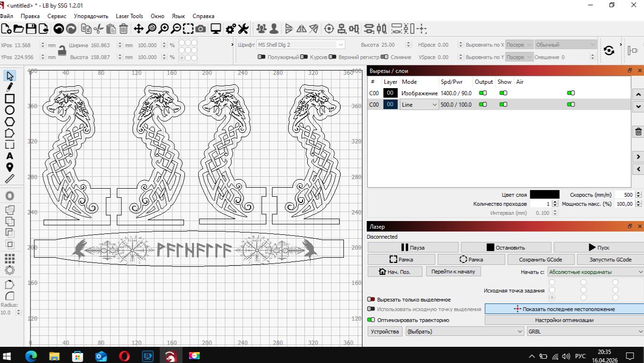Click the Остановить button
Image resolution: width=644 pixels, height=363 pixels.
[506, 247]
